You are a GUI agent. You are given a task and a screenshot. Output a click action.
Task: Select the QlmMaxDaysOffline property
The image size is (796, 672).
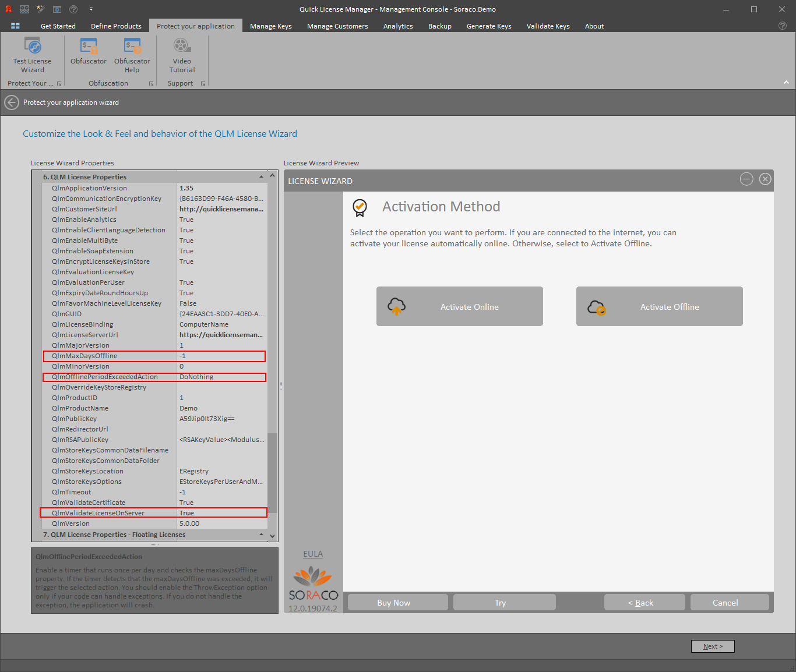(154, 356)
